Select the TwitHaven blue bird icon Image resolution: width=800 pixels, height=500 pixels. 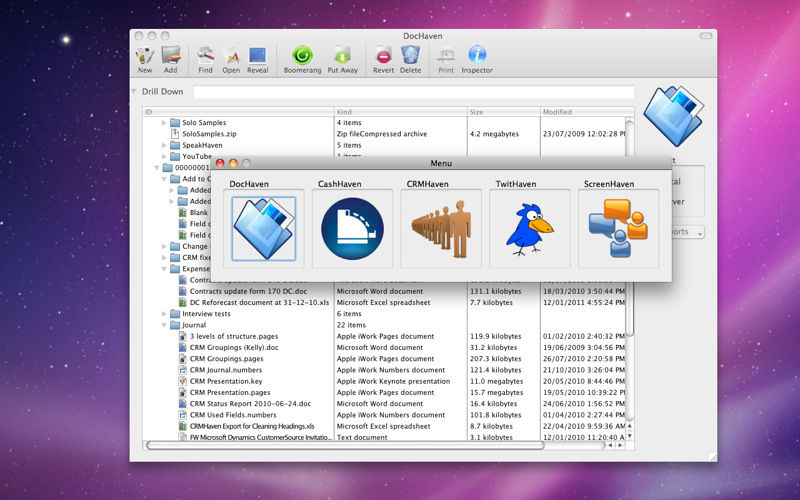(x=530, y=229)
